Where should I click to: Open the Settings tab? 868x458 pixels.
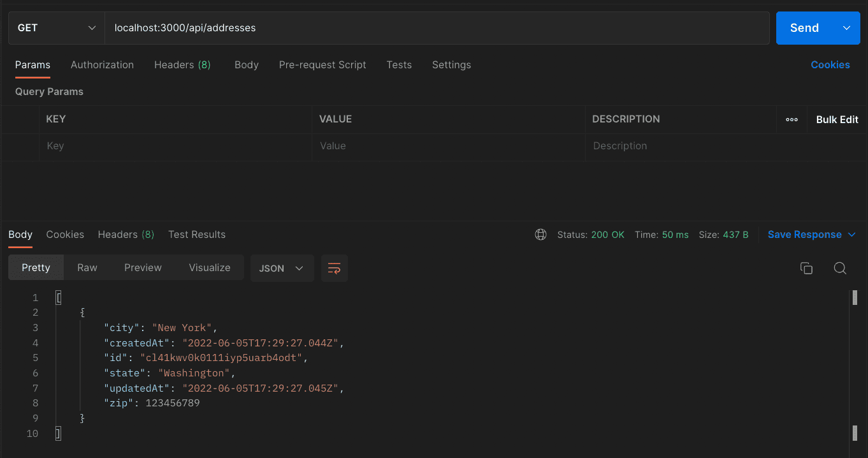click(x=451, y=64)
